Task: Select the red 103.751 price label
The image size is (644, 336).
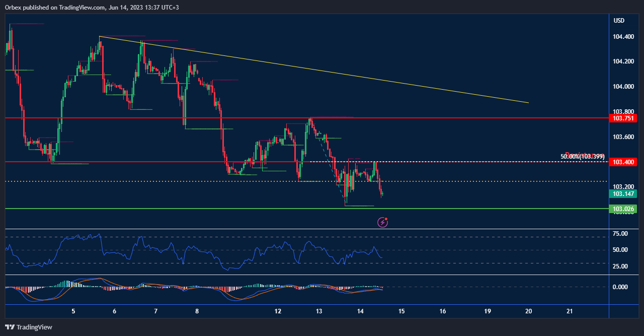Action: coord(622,118)
